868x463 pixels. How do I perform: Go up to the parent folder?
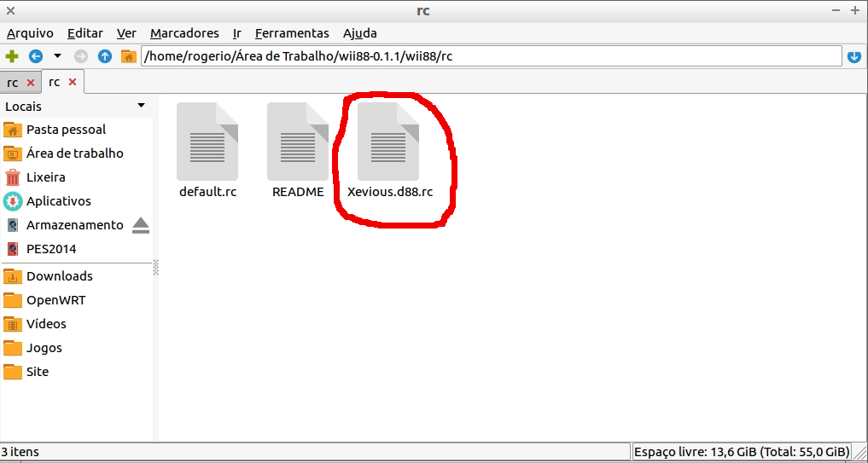[105, 56]
